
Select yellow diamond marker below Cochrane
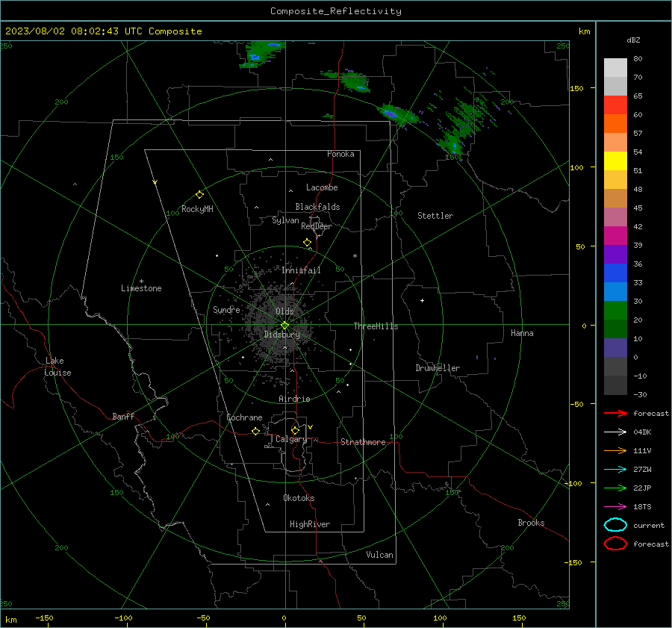coord(255,431)
